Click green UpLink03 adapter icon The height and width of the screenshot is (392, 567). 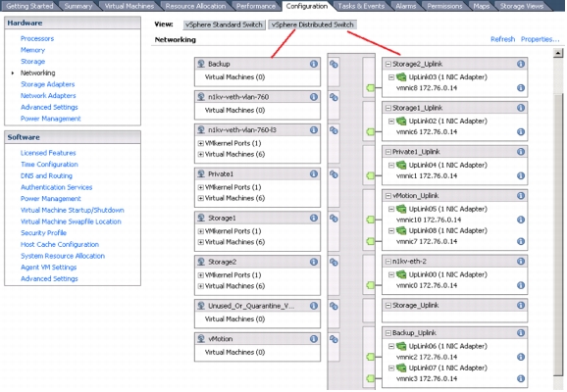click(x=401, y=77)
